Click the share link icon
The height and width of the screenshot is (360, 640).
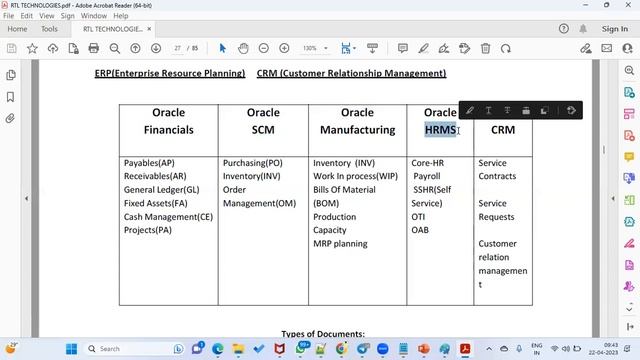(x=586, y=49)
